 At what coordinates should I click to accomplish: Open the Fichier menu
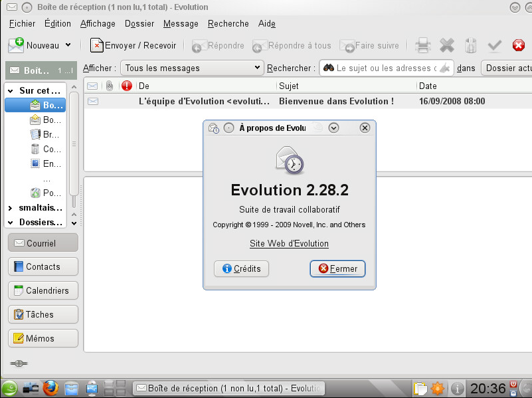coord(22,23)
